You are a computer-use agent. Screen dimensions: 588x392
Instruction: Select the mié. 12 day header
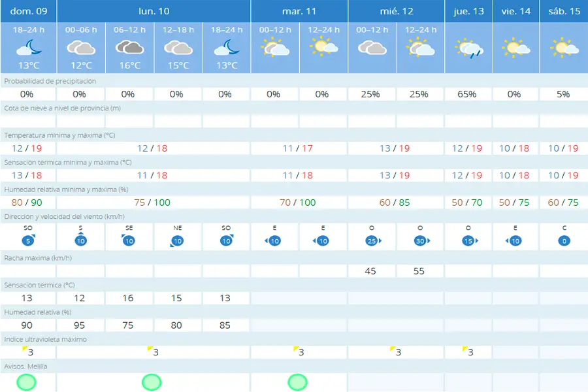(x=397, y=11)
